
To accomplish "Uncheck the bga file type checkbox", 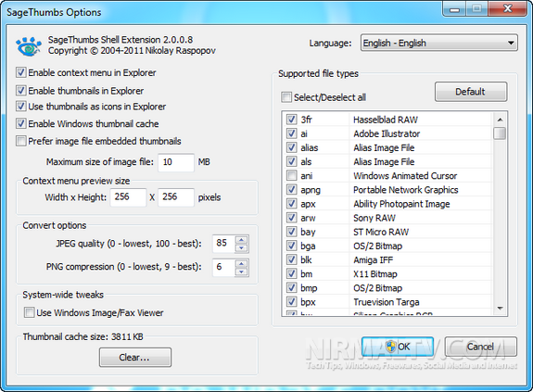I will tap(291, 246).
